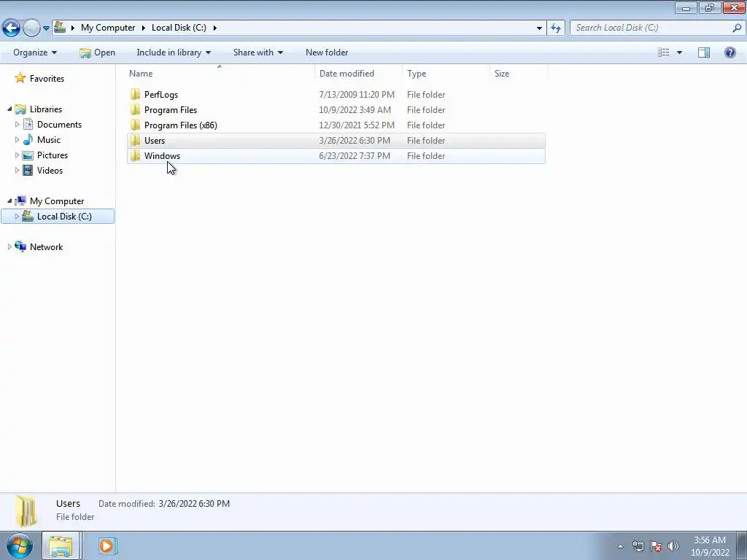Screen dimensions: 747x560
Task: Select Music in the navigation pane
Action: [49, 139]
